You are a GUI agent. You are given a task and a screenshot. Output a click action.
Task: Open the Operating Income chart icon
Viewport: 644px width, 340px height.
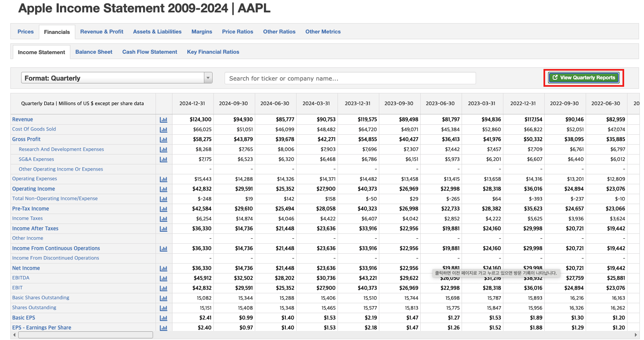163,189
